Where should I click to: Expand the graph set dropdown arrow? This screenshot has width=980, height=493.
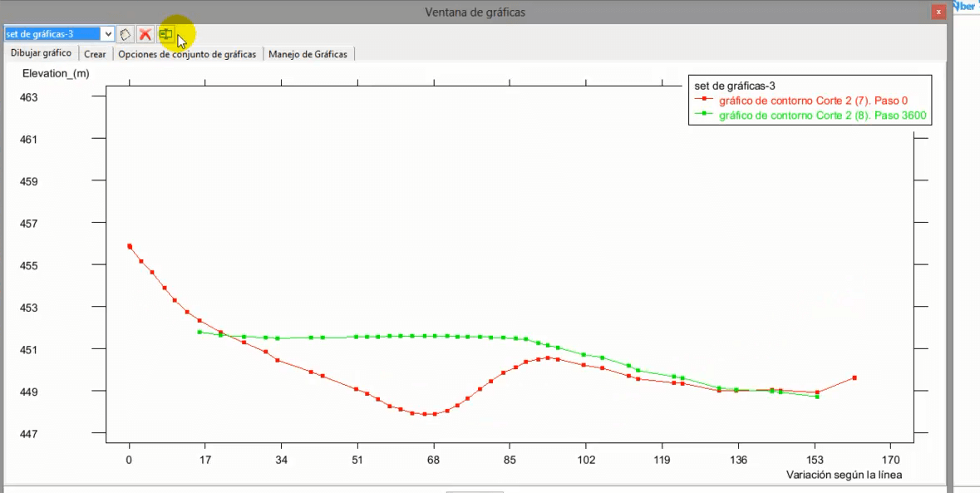(107, 34)
